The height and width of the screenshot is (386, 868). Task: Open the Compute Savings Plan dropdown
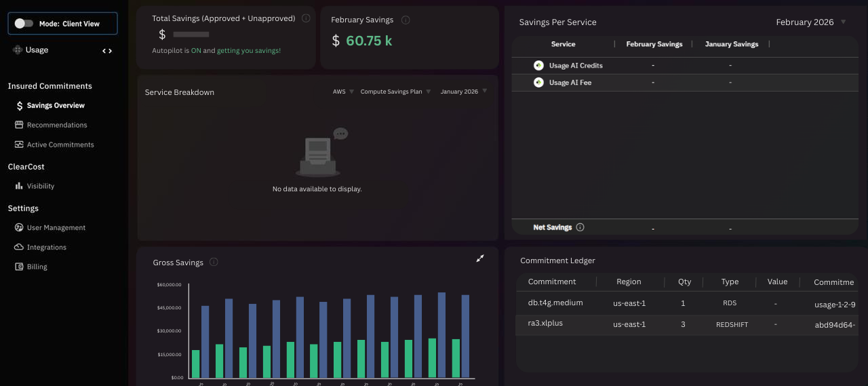396,92
